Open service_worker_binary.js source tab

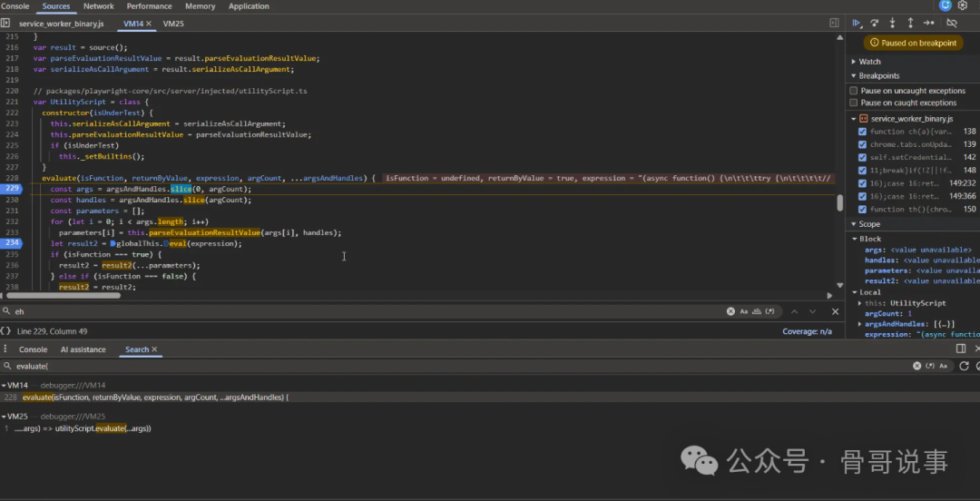[x=62, y=24]
